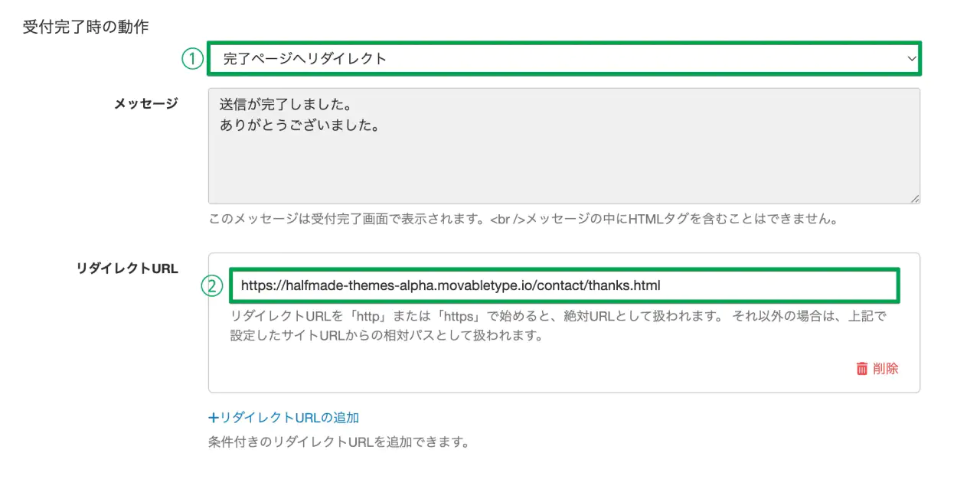
Task: Click the リダイレクトURLの追加 link text
Action: click(289, 418)
